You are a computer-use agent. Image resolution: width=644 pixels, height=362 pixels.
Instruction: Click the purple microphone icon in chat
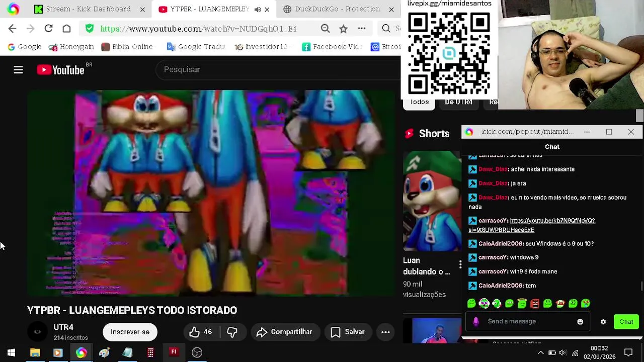476,321
